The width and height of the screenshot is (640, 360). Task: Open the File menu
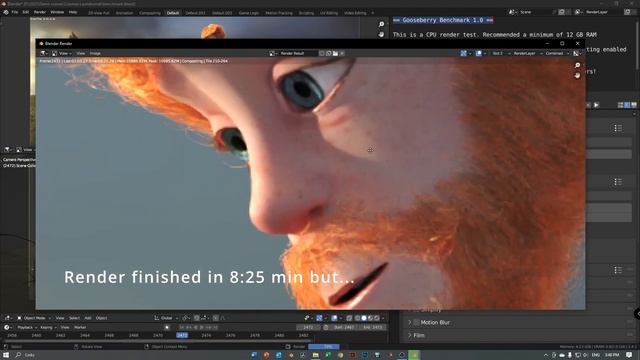pyautogui.click(x=15, y=12)
